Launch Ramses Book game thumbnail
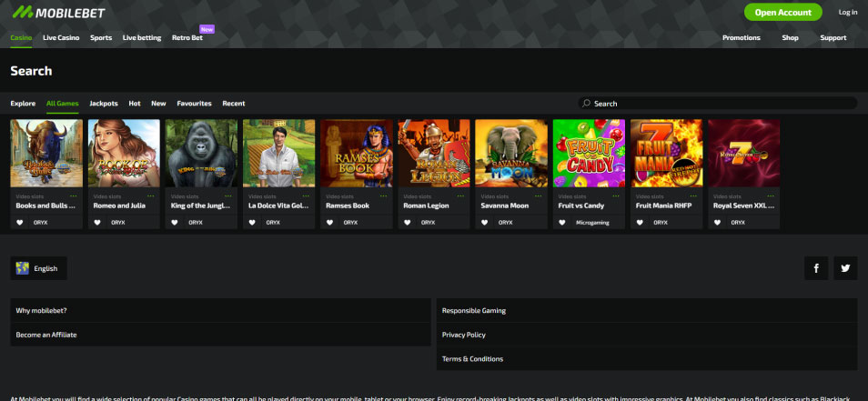This screenshot has width=868, height=401. [357, 153]
